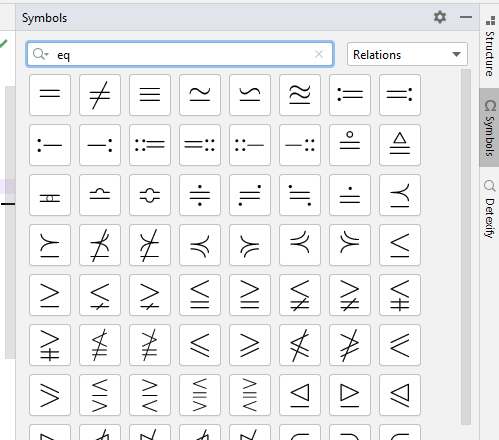The image size is (499, 440).
Task: Open Symbols panel settings gear
Action: (440, 17)
